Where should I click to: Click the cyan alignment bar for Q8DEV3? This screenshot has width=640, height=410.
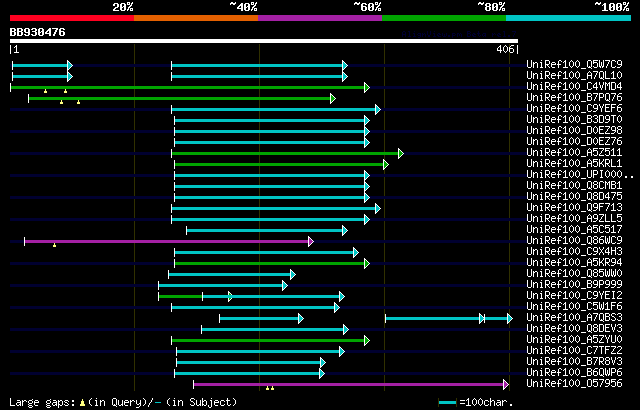tap(275, 330)
